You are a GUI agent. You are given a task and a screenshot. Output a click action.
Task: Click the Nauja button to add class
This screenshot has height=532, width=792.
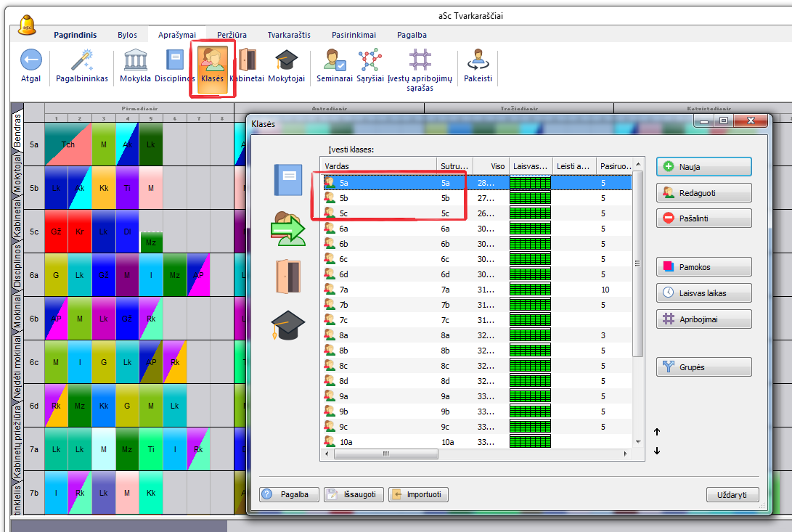tap(703, 167)
